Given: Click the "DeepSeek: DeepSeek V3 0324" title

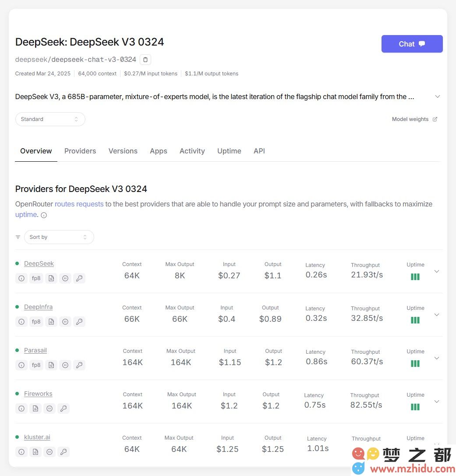Looking at the screenshot, I should click(x=89, y=42).
